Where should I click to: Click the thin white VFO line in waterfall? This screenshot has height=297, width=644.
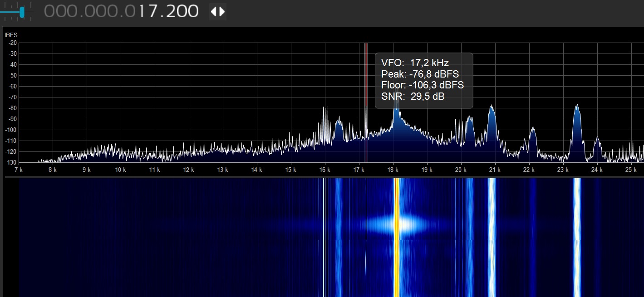coord(366,227)
